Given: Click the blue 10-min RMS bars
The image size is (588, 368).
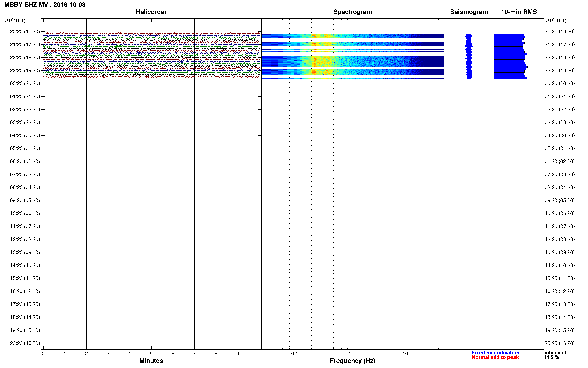Looking at the screenshot, I should click(510, 56).
